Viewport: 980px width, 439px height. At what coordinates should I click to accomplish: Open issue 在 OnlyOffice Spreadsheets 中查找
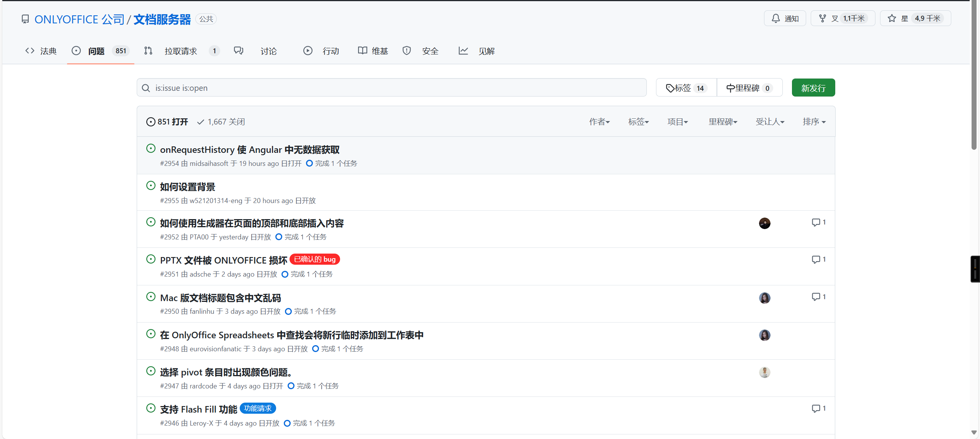292,335
